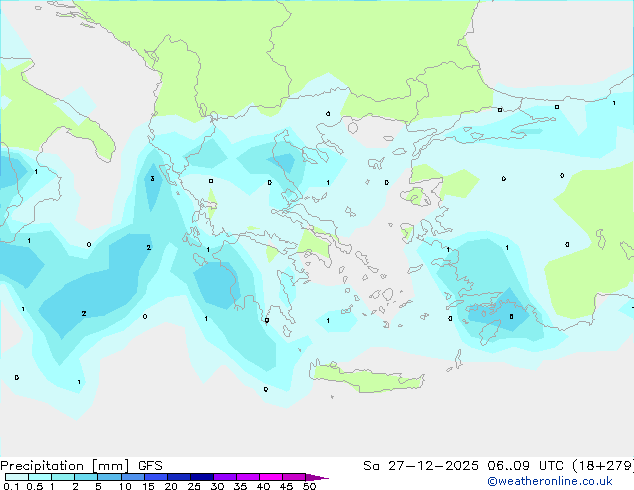Select the lightest 0.1–0.5 mm legend swatch

17,477
